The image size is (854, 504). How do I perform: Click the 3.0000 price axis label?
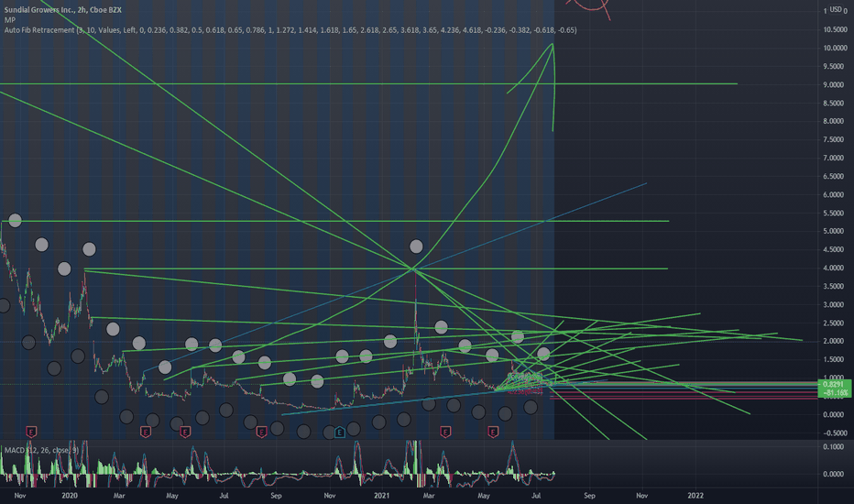point(834,304)
